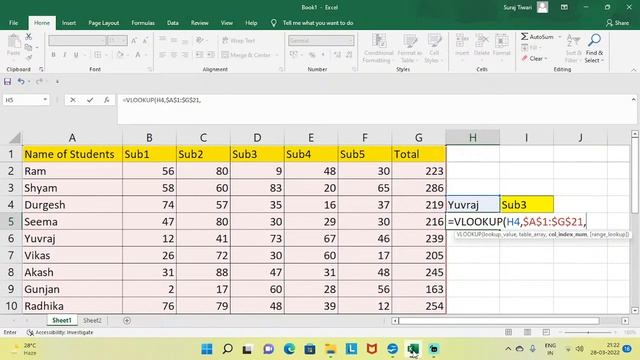640x360 pixels.
Task: Expand the Name Box dropdown
Action: 45,100
